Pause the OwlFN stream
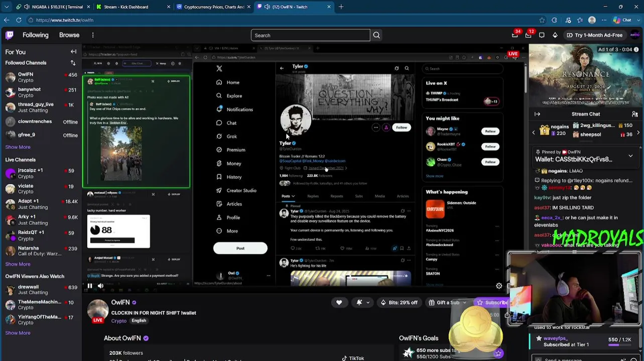Viewport: 644px width, 361px height. [89, 286]
